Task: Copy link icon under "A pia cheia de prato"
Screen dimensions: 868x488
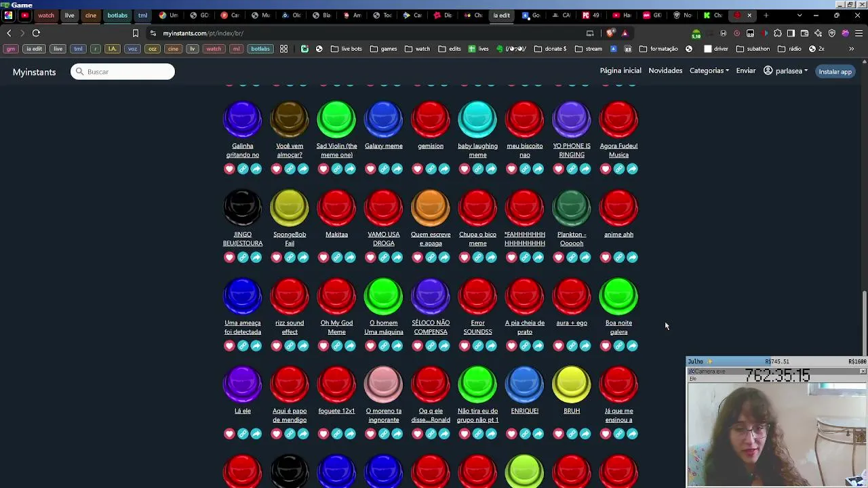Action: coord(525,346)
